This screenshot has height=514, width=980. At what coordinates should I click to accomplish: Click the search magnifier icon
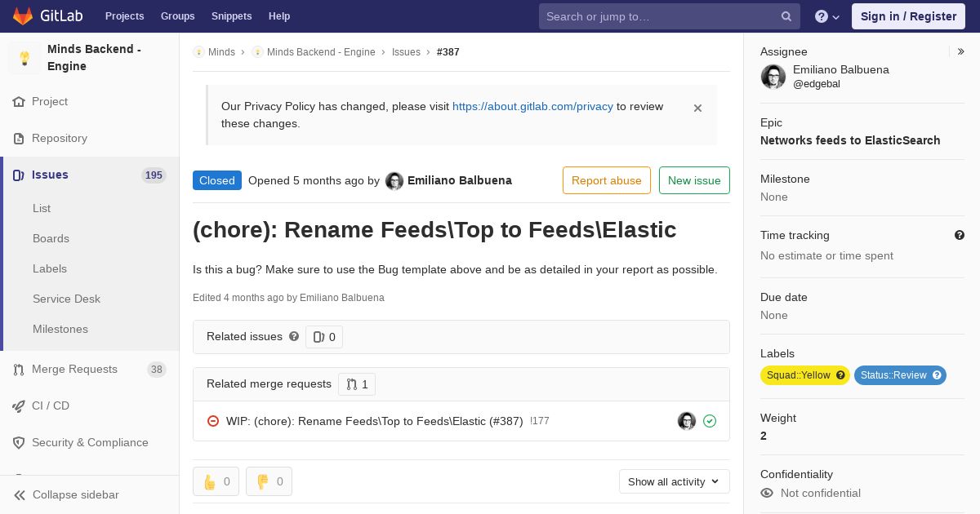786,16
